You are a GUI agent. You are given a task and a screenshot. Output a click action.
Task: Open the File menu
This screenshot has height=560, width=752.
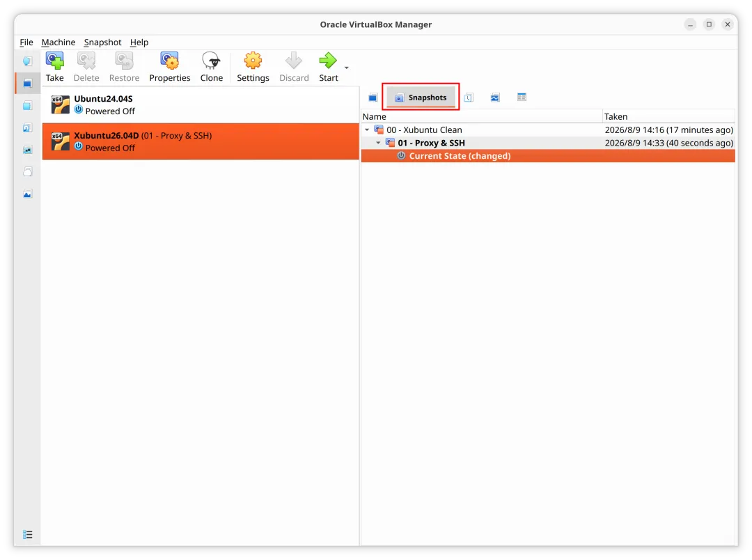pos(26,42)
